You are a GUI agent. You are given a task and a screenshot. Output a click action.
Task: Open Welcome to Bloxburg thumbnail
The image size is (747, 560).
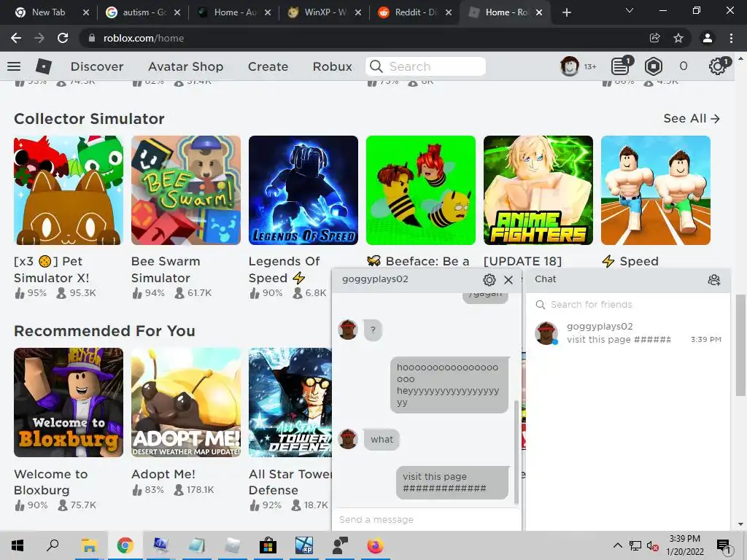[x=69, y=402]
